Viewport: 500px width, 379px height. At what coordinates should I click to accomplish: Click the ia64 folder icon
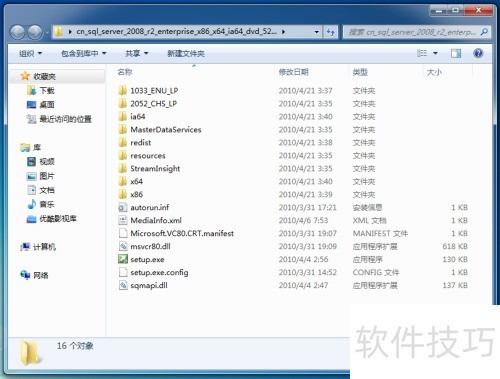pyautogui.click(x=123, y=116)
